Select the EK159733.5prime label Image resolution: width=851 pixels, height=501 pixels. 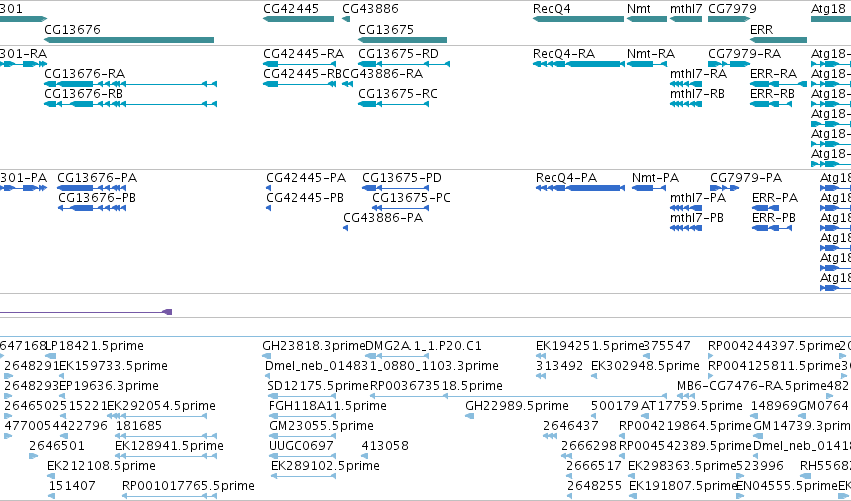click(113, 366)
